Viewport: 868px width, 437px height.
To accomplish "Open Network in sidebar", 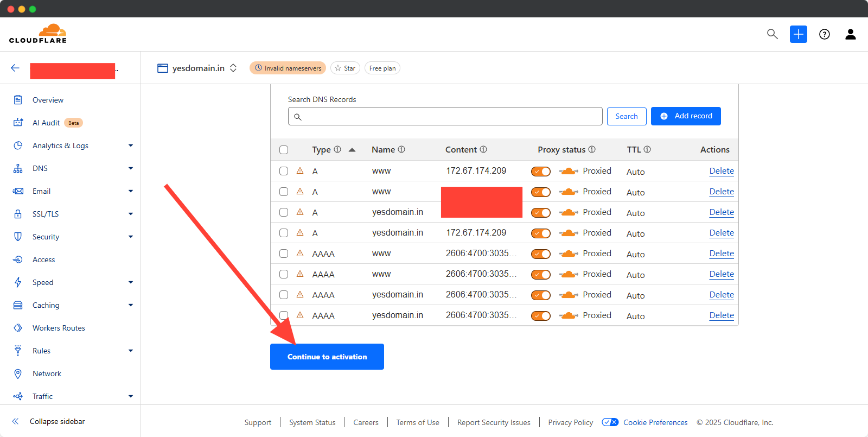I will 47,373.
